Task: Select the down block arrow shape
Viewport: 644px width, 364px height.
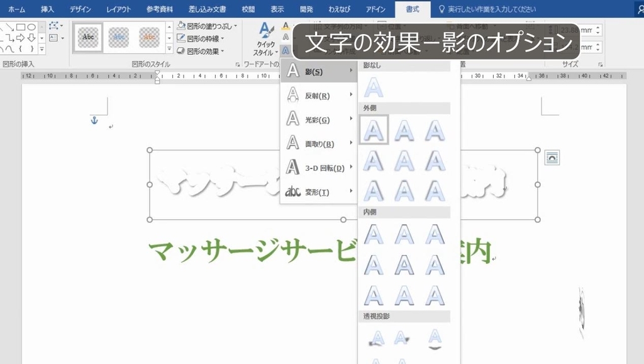Action: (31, 38)
